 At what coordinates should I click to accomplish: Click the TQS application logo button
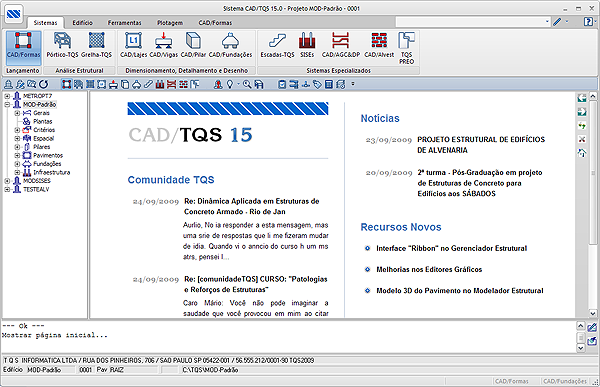14,15
